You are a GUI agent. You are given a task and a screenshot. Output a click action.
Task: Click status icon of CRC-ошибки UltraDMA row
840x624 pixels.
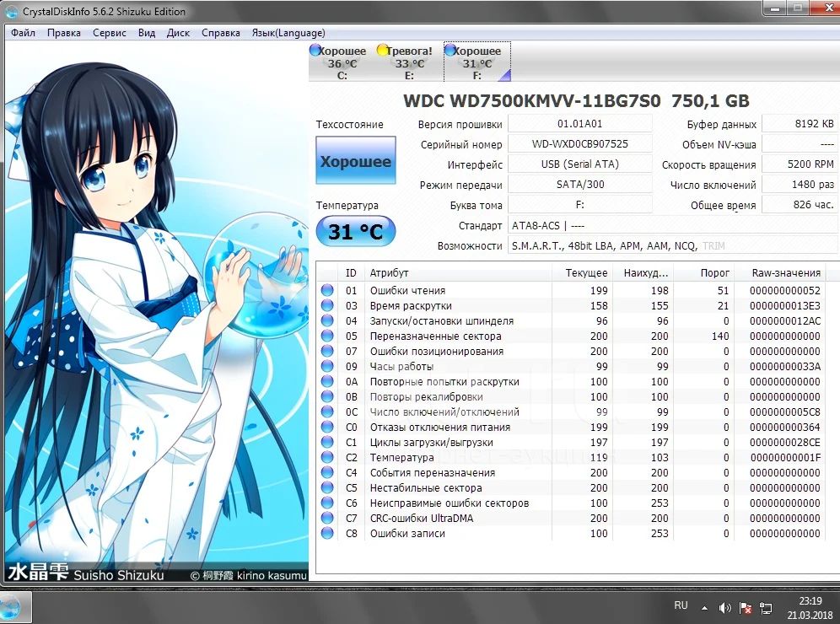(327, 518)
